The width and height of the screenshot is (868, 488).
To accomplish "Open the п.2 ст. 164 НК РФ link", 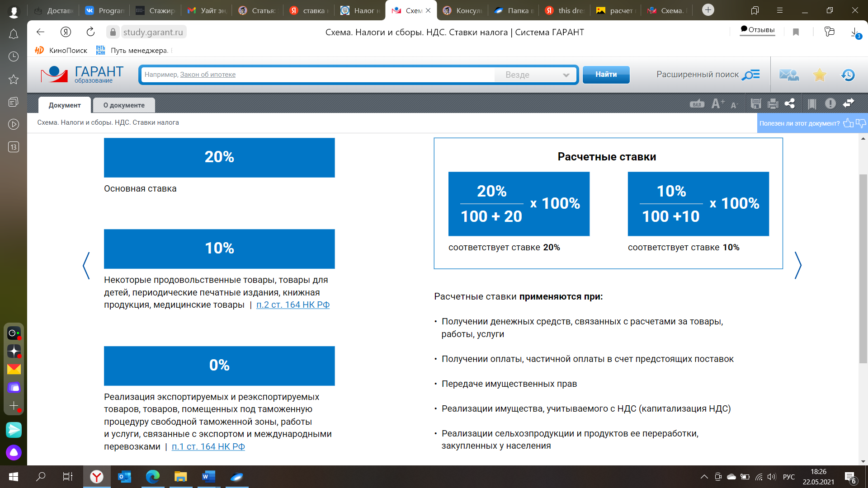I will (x=292, y=305).
